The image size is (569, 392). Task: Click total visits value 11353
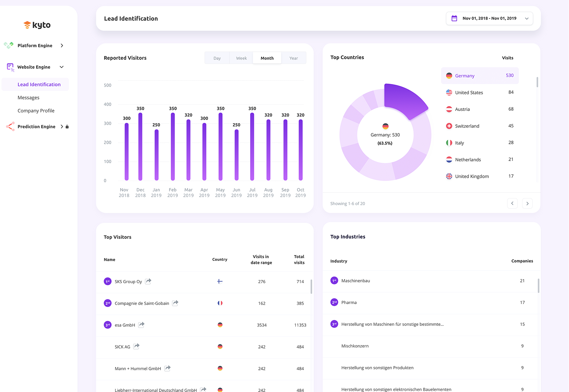coord(300,325)
